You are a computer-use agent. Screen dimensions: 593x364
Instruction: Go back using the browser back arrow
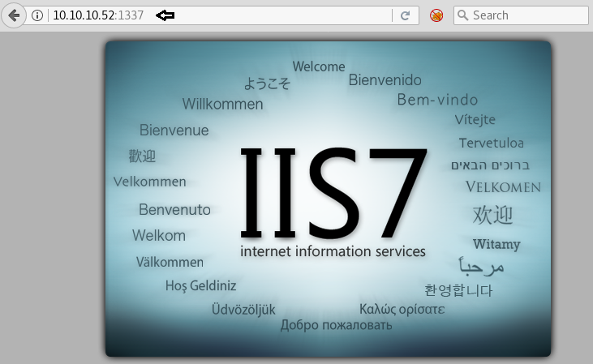point(14,15)
